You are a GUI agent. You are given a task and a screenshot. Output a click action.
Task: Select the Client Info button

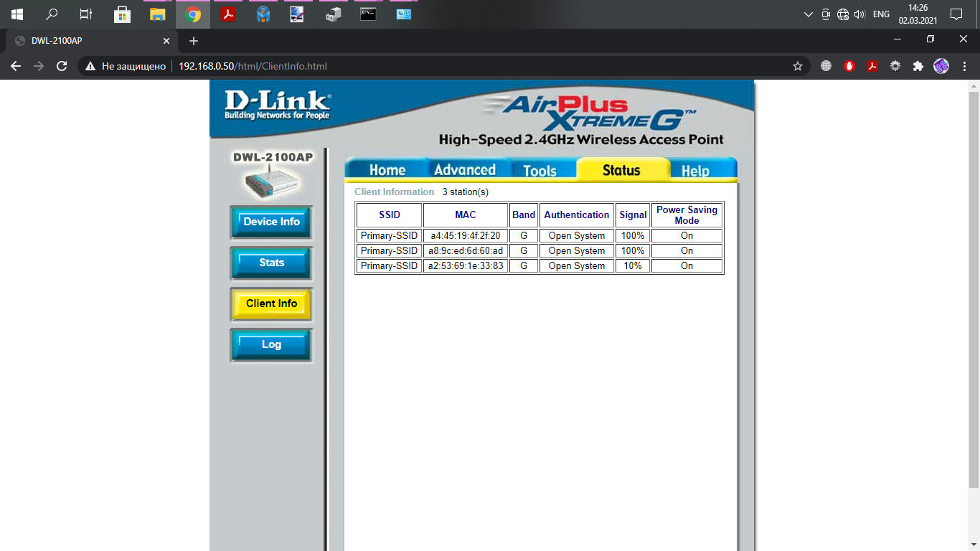pos(271,304)
